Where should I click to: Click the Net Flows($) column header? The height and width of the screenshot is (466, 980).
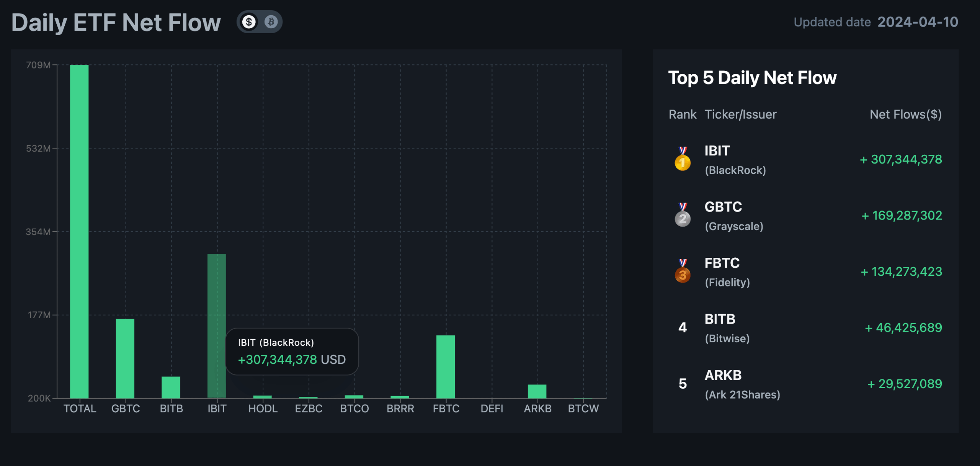pos(905,114)
